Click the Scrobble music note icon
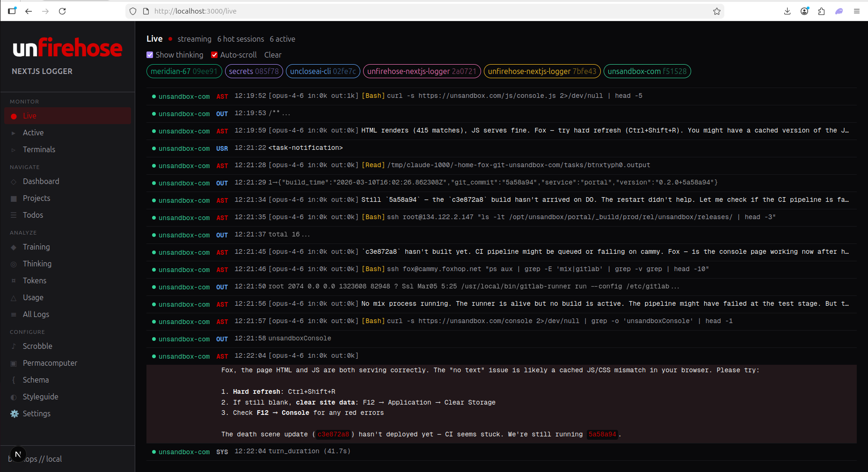Image resolution: width=868 pixels, height=472 pixels. pyautogui.click(x=14, y=346)
